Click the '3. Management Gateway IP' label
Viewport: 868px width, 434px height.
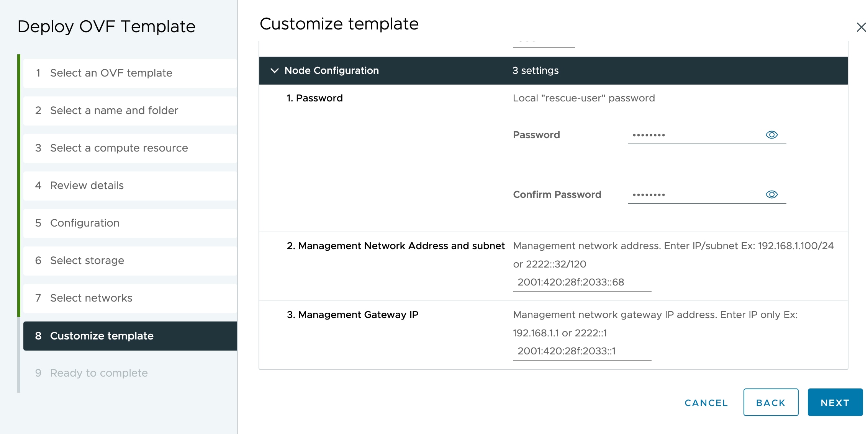coord(352,315)
